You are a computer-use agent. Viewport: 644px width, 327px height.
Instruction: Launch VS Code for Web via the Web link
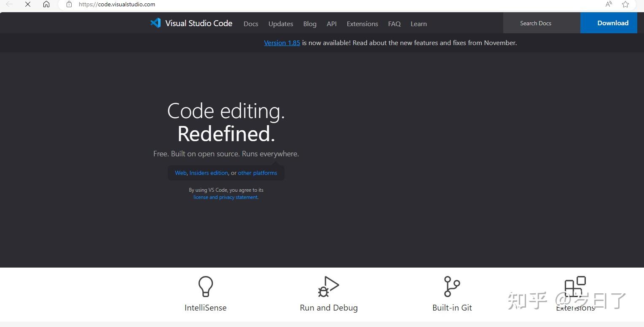pos(180,172)
